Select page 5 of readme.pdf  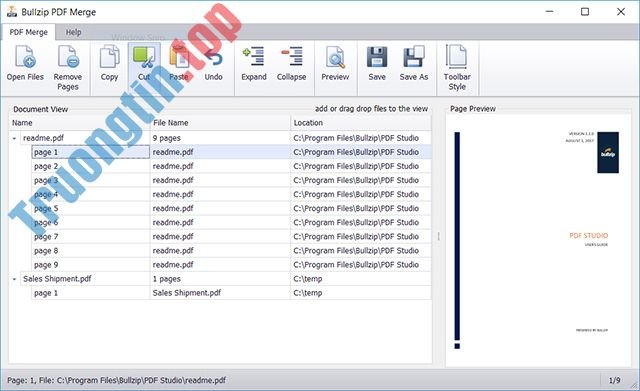point(232,209)
